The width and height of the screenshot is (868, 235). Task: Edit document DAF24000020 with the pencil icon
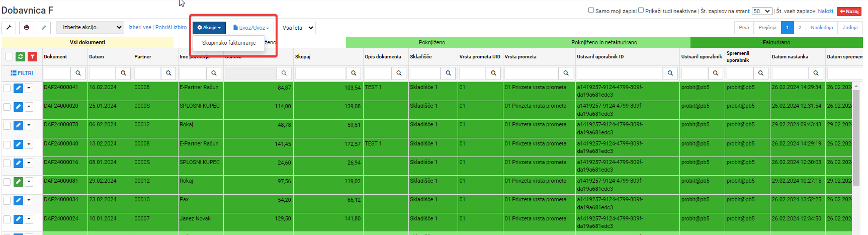(x=18, y=107)
